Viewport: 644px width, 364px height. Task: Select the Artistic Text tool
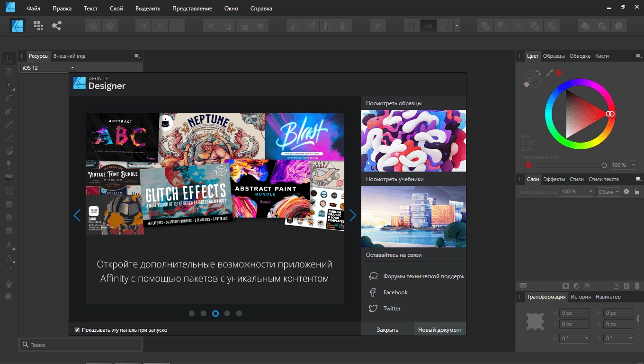9,258
